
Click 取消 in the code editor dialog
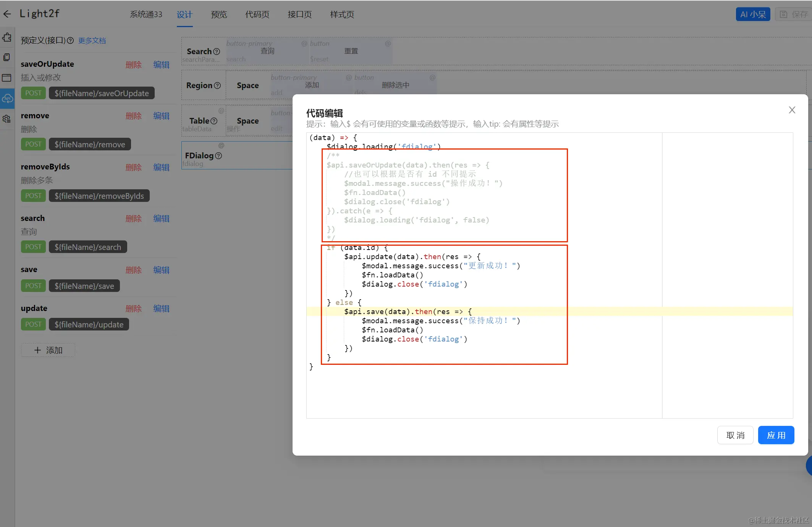click(x=735, y=435)
